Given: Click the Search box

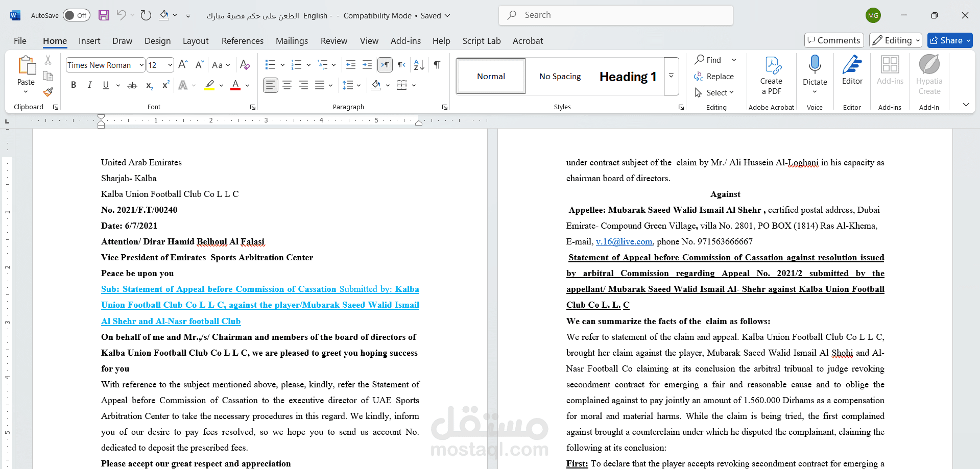Looking at the screenshot, I should point(616,15).
